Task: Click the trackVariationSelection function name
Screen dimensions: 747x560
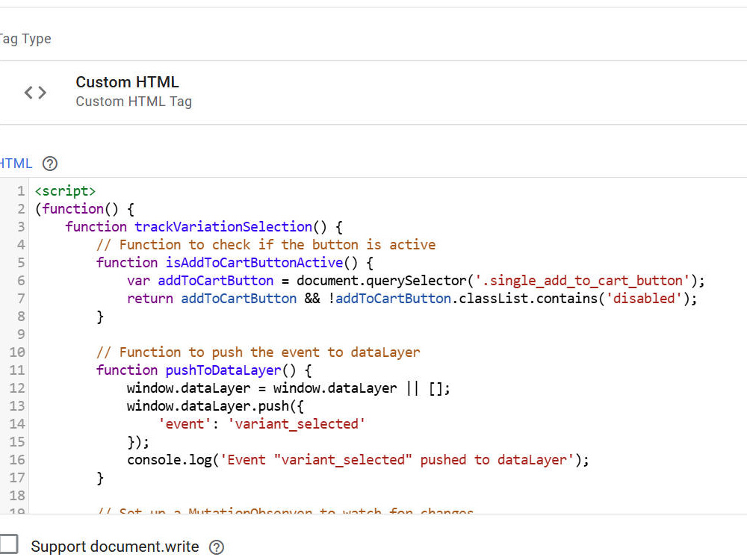Action: (x=223, y=227)
